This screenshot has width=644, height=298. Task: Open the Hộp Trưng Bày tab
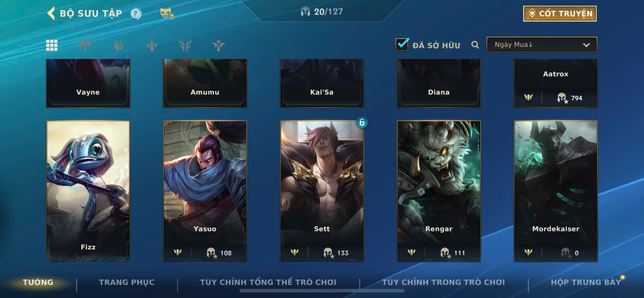coord(586,282)
